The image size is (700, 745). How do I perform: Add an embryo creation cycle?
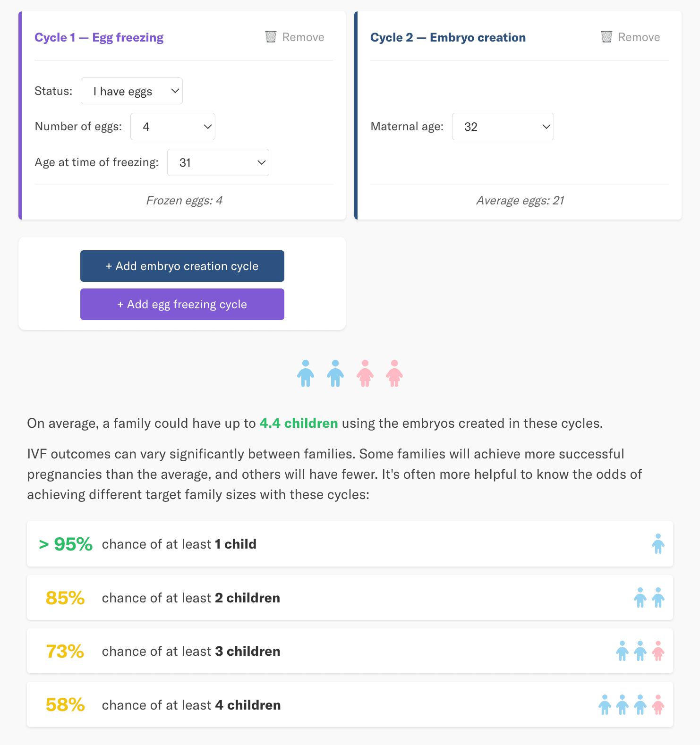(x=182, y=266)
